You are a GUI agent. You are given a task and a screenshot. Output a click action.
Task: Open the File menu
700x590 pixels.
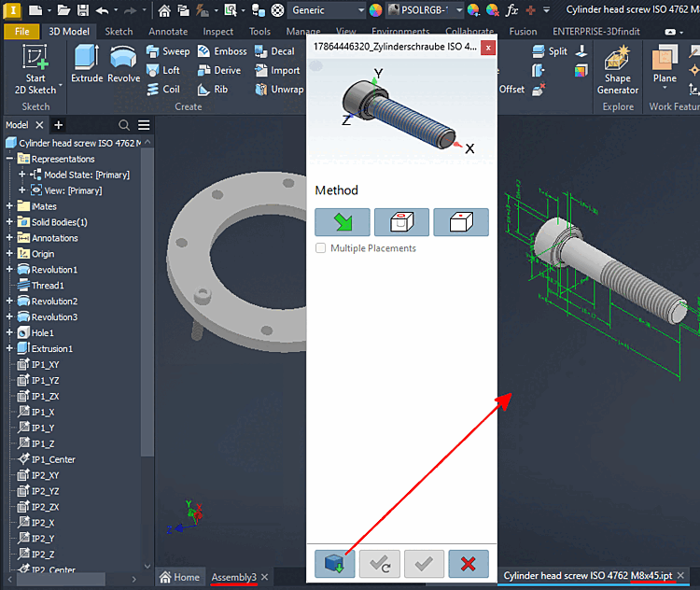point(21,31)
